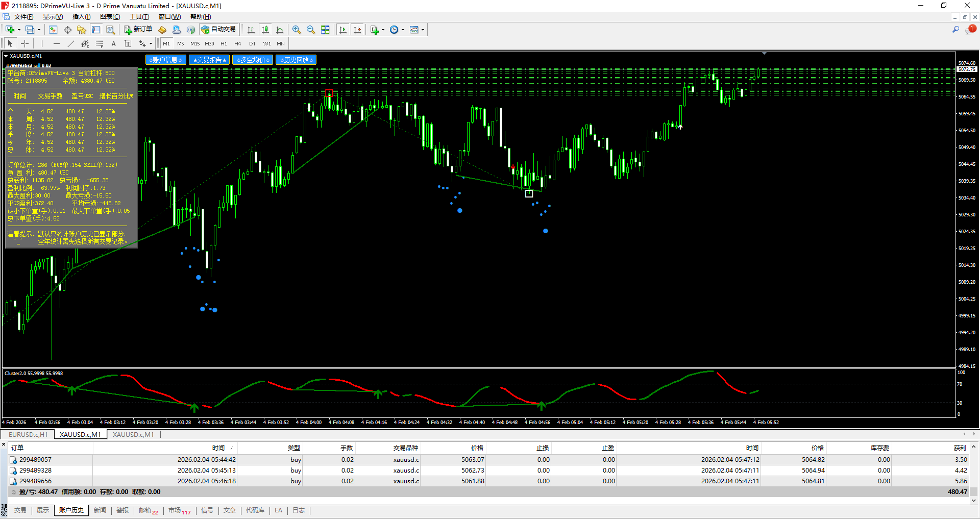The height and width of the screenshot is (519, 980).
Task: Toggle chart Auto Scroll button
Action: [x=343, y=30]
